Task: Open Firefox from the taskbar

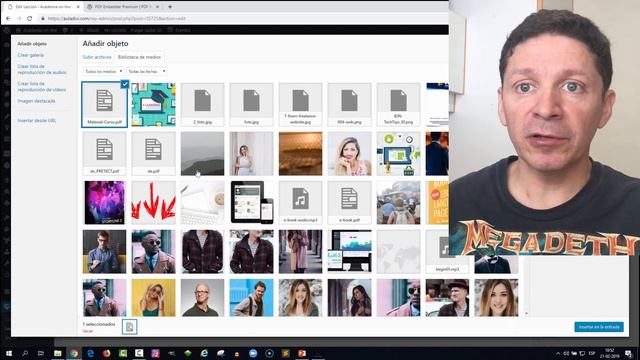Action: 107,353
